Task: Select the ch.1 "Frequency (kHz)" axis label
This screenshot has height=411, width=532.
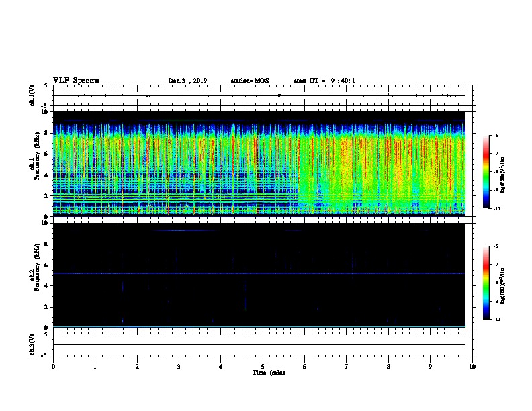Action: 37,156
